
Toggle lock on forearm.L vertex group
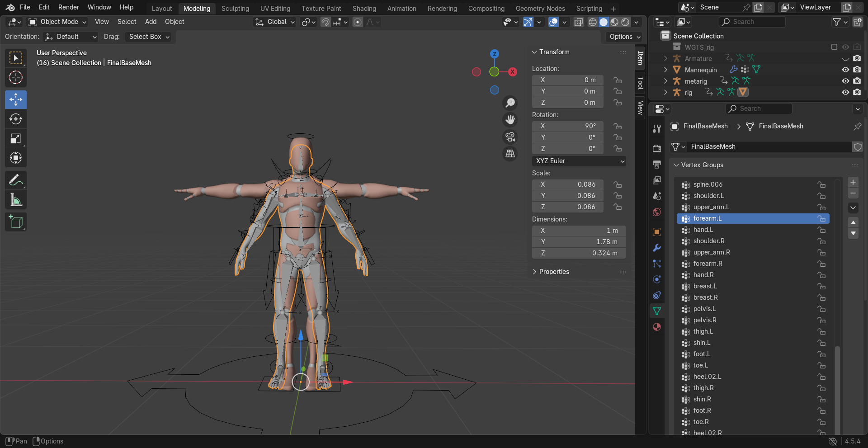click(x=821, y=218)
